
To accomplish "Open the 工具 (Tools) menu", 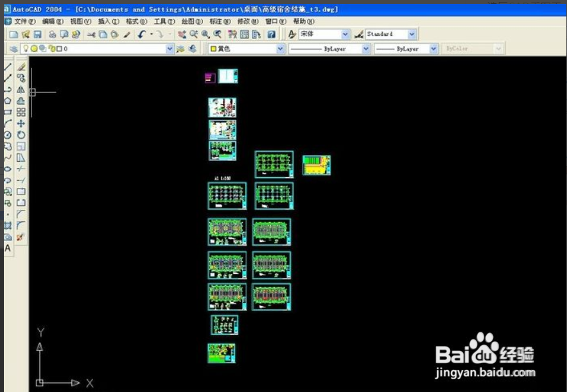I will tap(164, 22).
